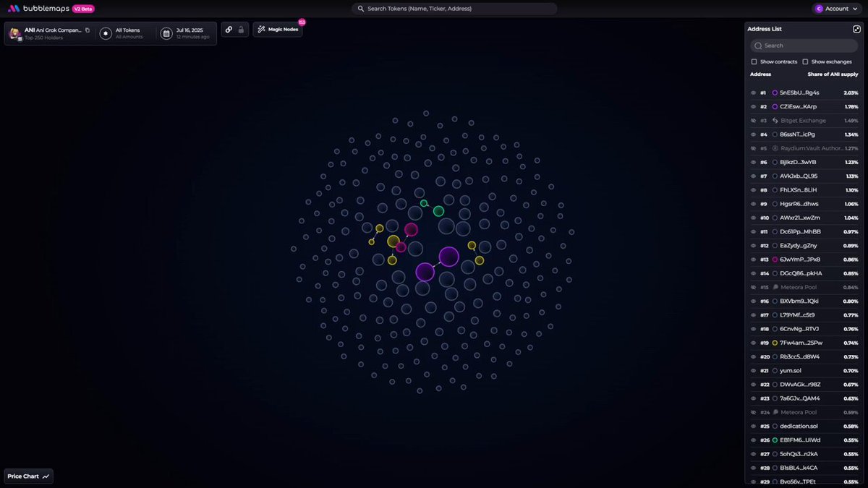Select address EaZydy...gZny
The width and height of the screenshot is (868, 488).
click(799, 245)
